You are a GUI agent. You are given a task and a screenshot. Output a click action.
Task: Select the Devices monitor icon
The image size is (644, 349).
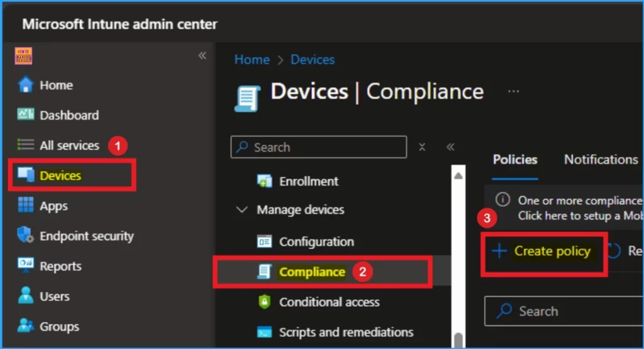coord(25,175)
